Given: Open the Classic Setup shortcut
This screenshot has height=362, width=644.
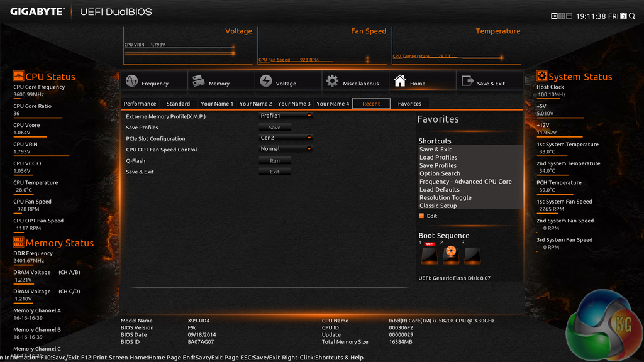Looking at the screenshot, I should tap(438, 206).
